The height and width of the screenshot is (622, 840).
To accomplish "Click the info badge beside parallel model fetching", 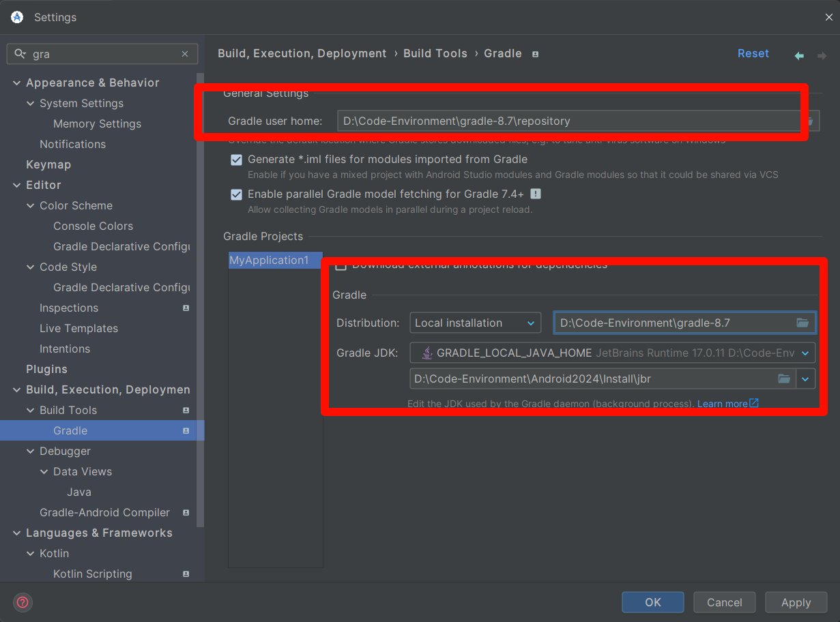I will (536, 194).
